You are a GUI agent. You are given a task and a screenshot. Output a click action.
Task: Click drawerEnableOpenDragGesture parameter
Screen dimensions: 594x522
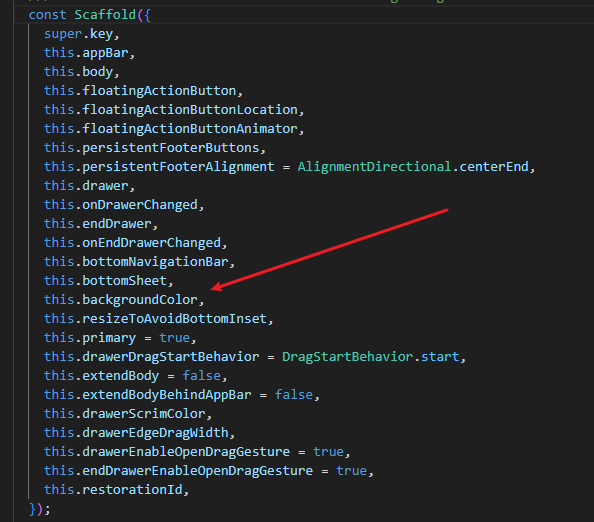point(186,452)
